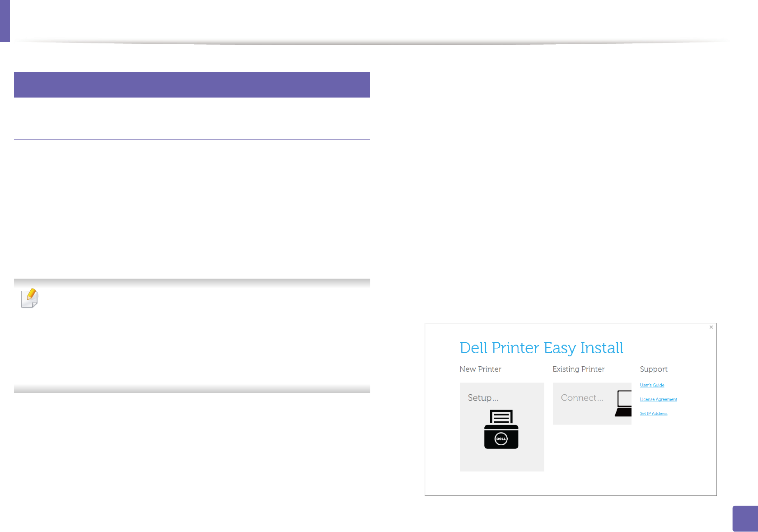
Task: Click the Dell Printer Easy Install title
Action: pyautogui.click(x=541, y=348)
